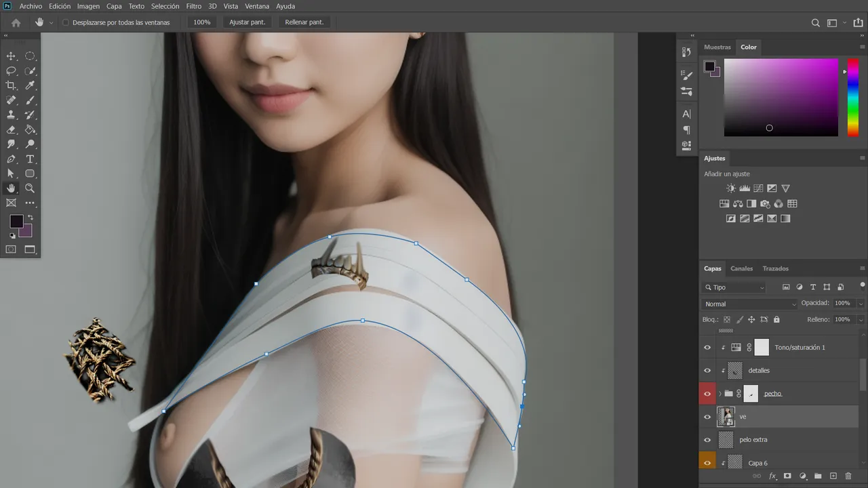Select the Pen tool
Screen dimensions: 868x488
click(11, 159)
